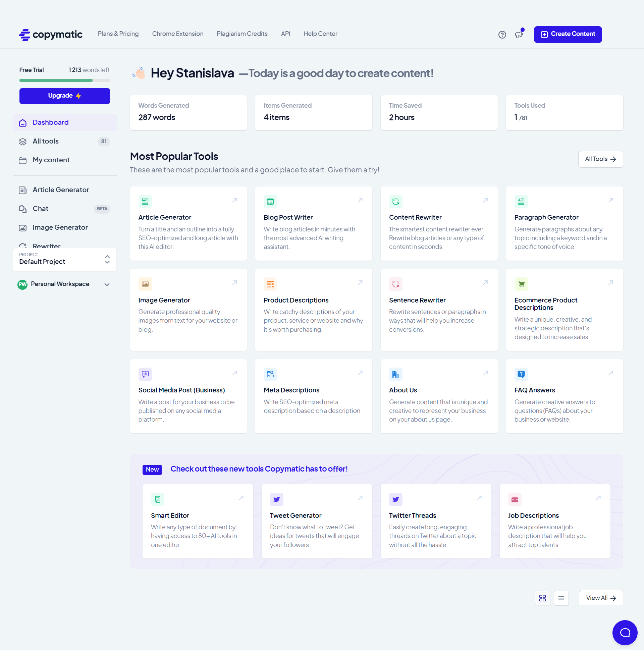The height and width of the screenshot is (650, 644).
Task: Open the Job Descriptions title
Action: click(x=533, y=516)
